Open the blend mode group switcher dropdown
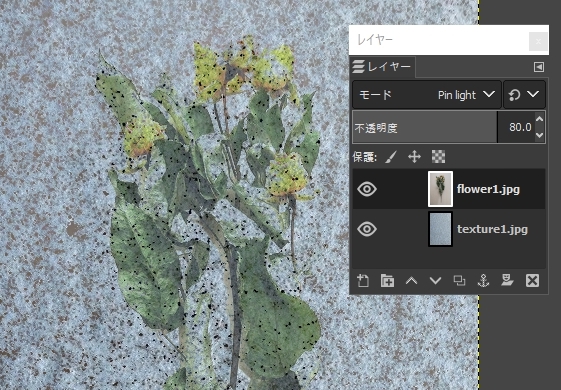The height and width of the screenshot is (390, 561). [x=525, y=94]
